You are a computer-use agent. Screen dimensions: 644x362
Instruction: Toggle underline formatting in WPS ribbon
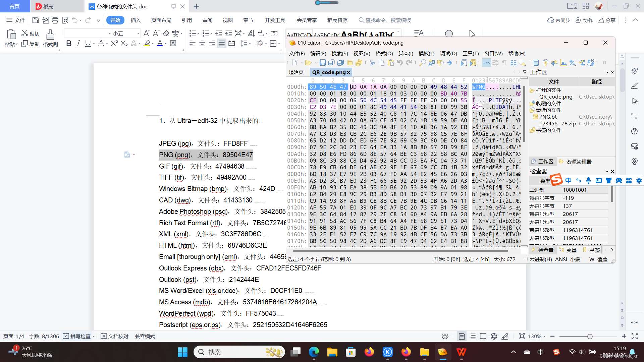tap(88, 44)
